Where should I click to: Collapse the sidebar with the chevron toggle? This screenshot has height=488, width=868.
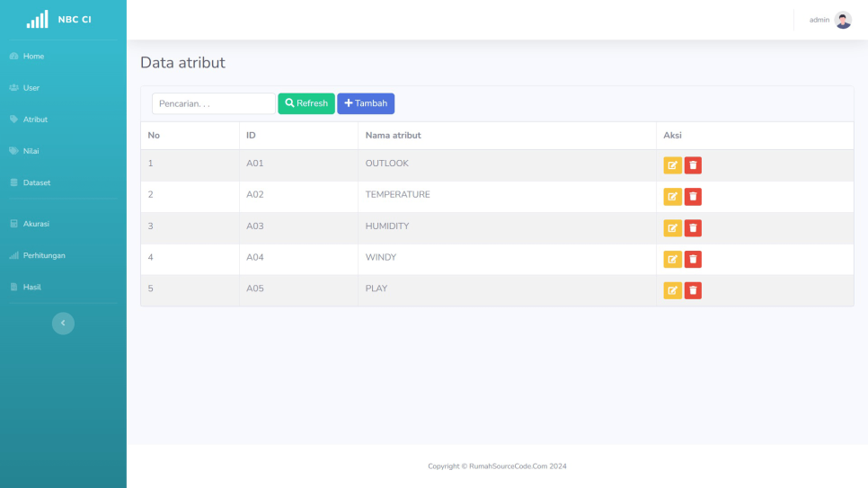click(x=63, y=324)
